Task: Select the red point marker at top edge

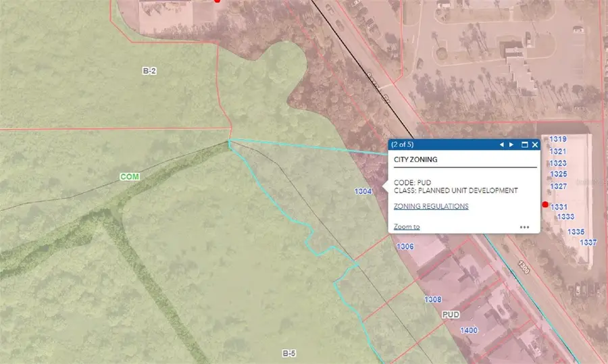Action: click(x=217, y=1)
